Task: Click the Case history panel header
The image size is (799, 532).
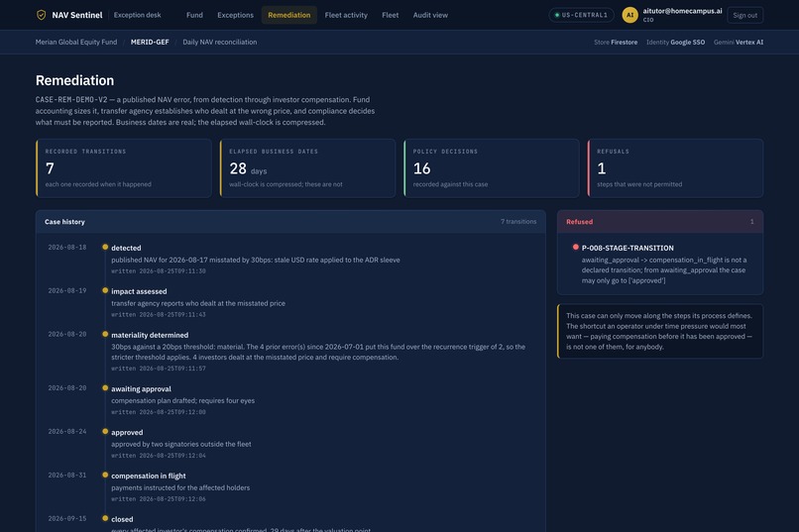Action: (290, 222)
